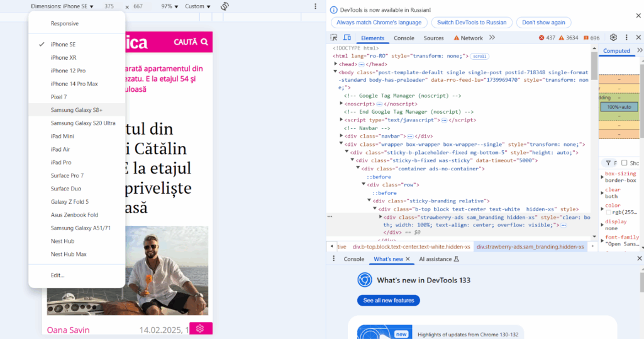Expand the div navbar element node

(x=341, y=136)
